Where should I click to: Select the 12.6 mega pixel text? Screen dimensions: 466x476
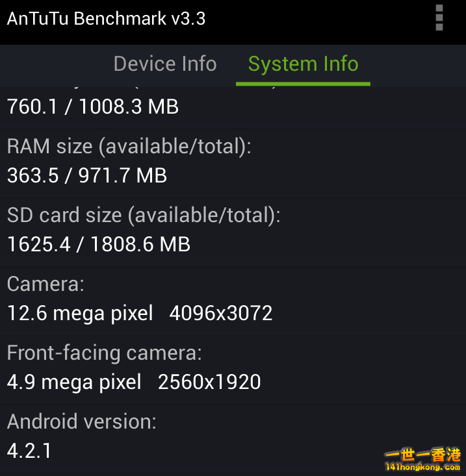click(x=80, y=313)
